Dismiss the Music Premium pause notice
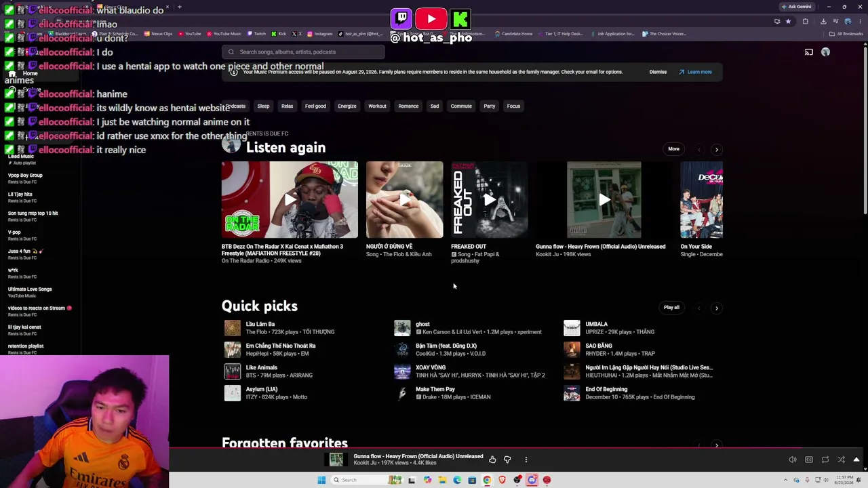 [658, 72]
